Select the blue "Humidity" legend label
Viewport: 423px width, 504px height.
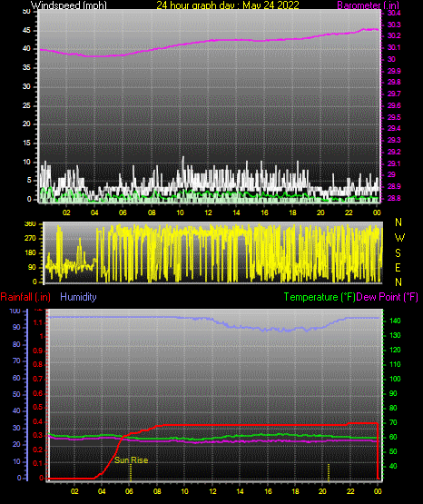tap(78, 297)
